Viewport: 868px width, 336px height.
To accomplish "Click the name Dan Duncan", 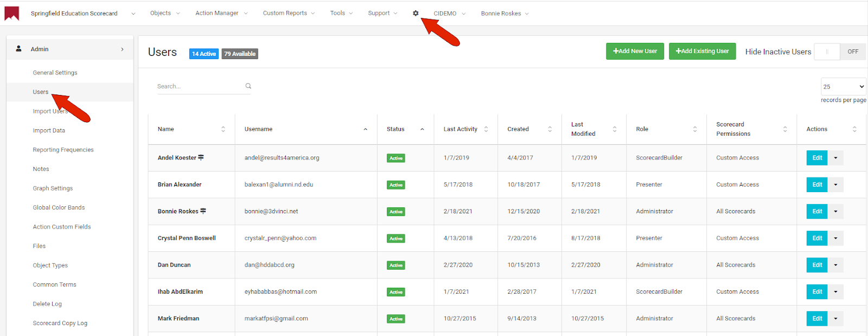I will click(x=174, y=265).
